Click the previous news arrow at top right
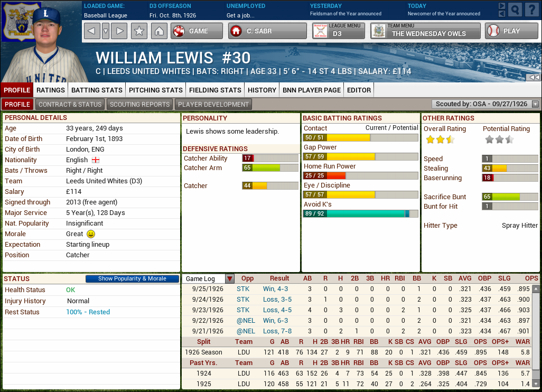The width and height of the screenshot is (542, 392). coord(502,13)
